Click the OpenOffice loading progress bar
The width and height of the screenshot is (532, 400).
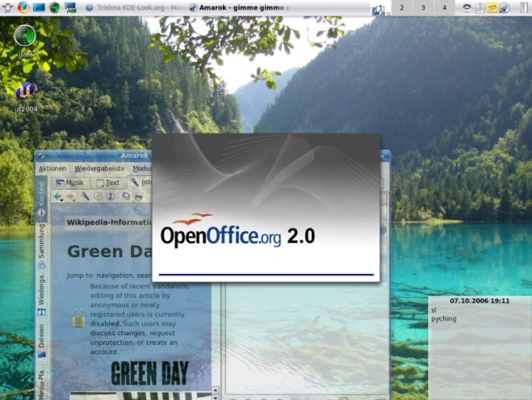pyautogui.click(x=266, y=274)
